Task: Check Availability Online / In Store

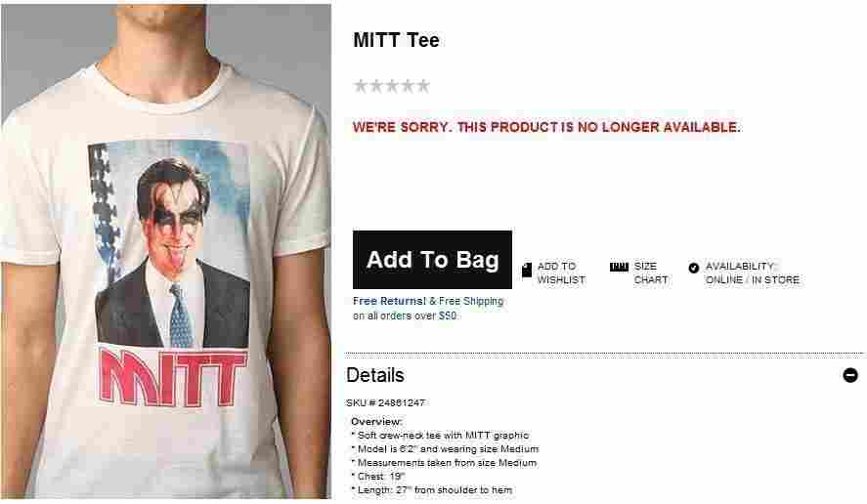Action: tap(752, 273)
